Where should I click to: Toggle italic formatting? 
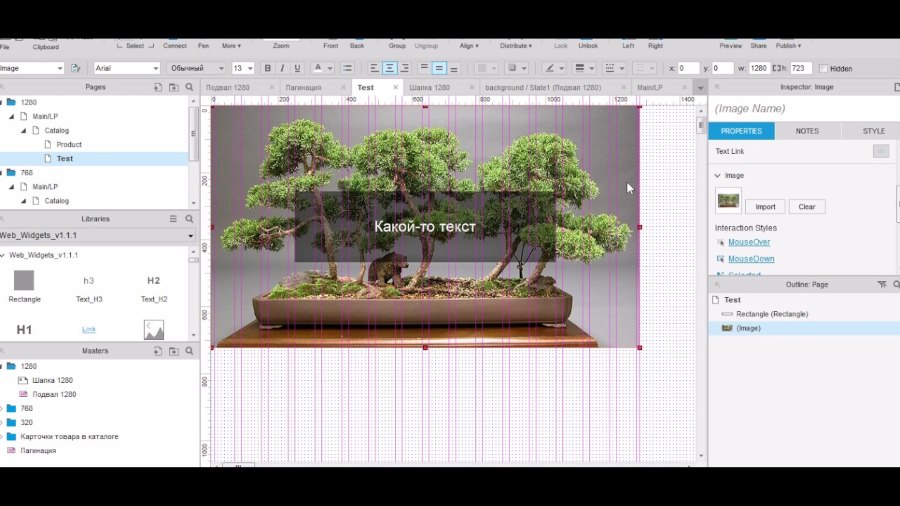pos(282,68)
